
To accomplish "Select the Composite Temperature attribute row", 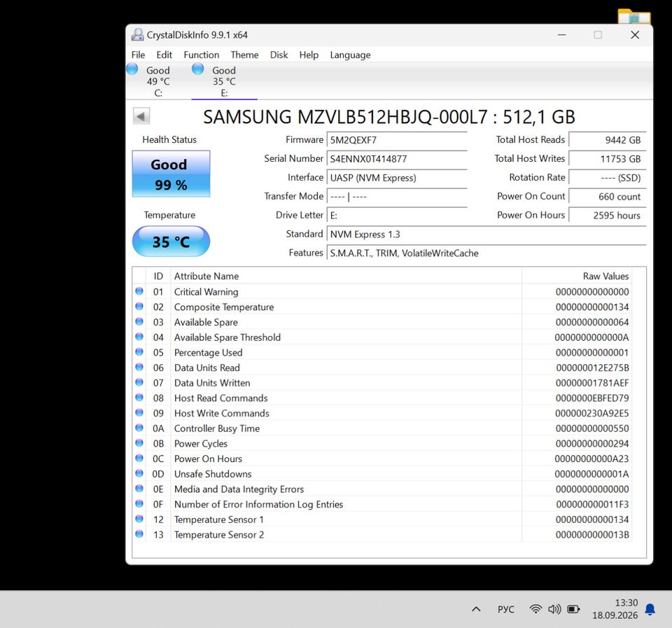I will 382,307.
